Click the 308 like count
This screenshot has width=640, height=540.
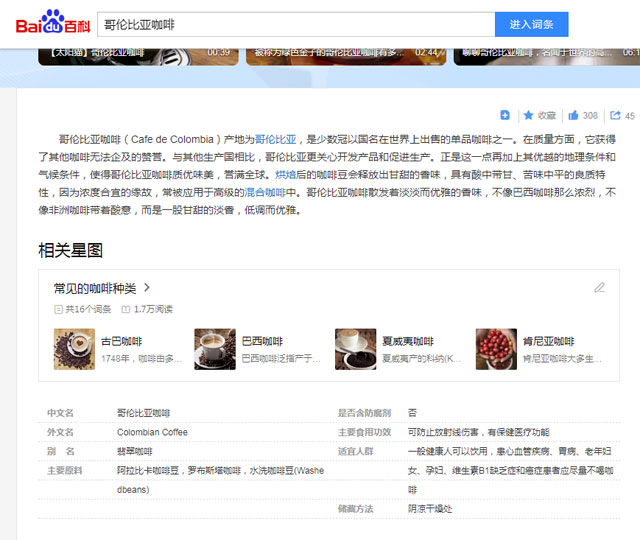[x=590, y=116]
